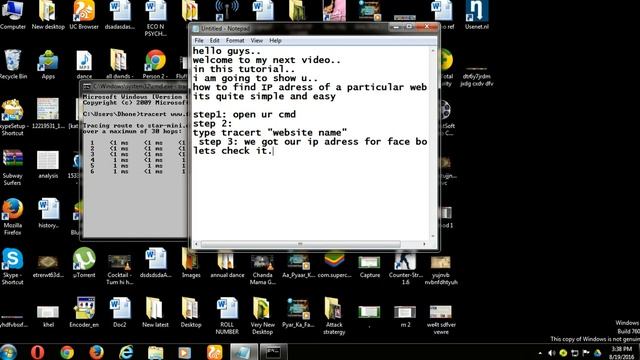Select the Chanda Mama video icon

tap(262, 269)
